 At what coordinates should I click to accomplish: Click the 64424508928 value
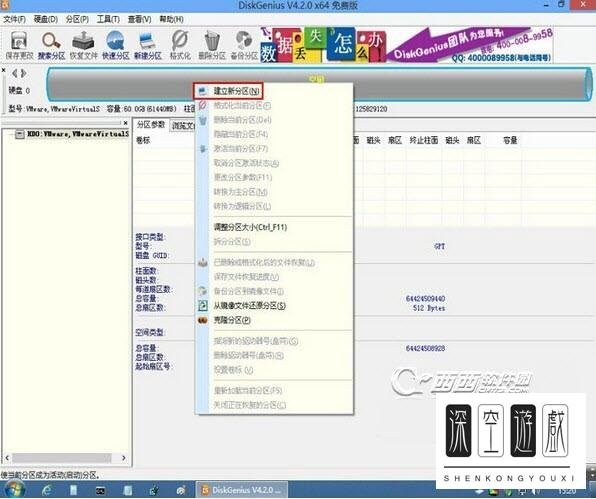425,348
